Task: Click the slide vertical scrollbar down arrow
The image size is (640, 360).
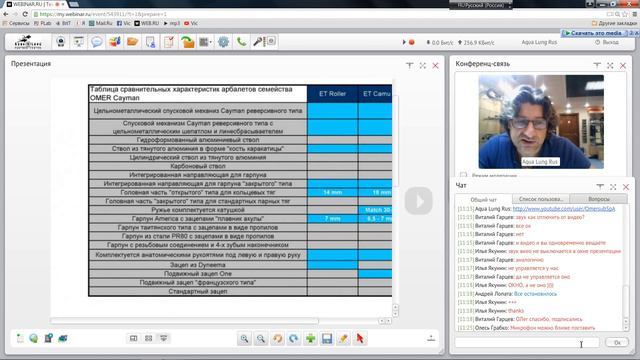Action: click(395, 313)
